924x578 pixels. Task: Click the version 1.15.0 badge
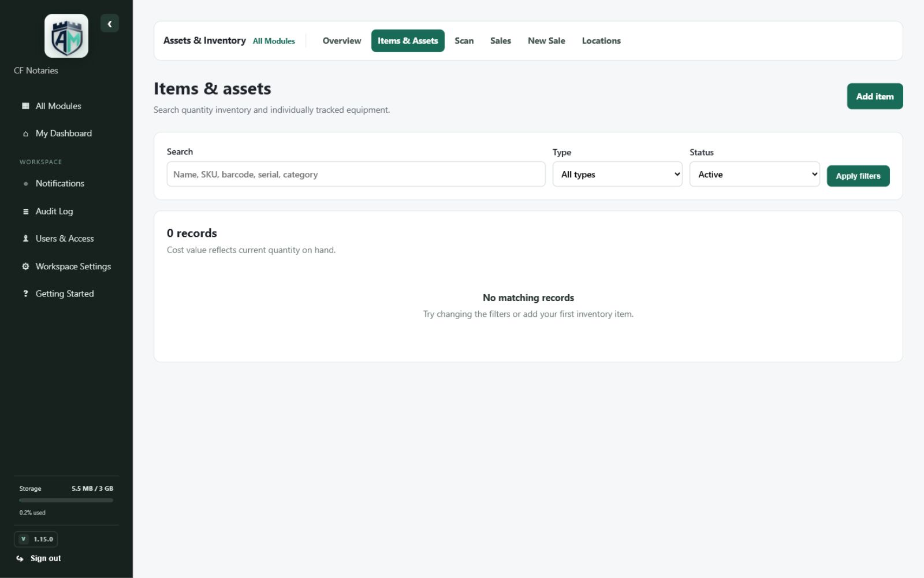(36, 539)
